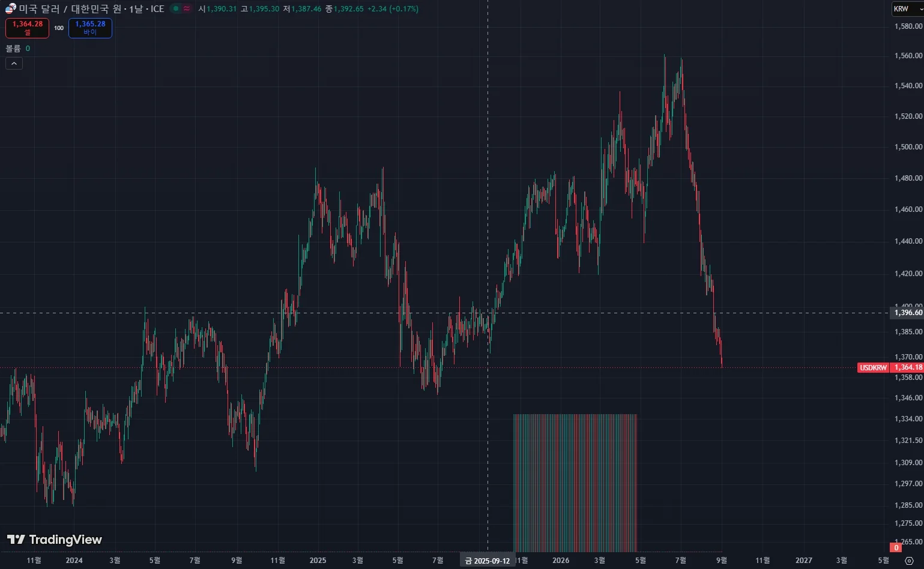Click the green market status dot icon
This screenshot has height=569, width=924.
(x=175, y=8)
